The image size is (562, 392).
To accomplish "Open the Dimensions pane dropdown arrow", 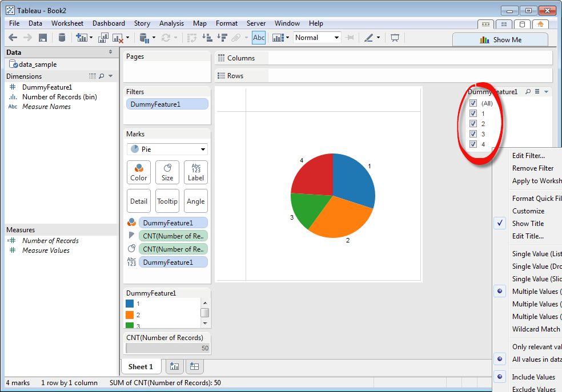I will coord(110,76).
